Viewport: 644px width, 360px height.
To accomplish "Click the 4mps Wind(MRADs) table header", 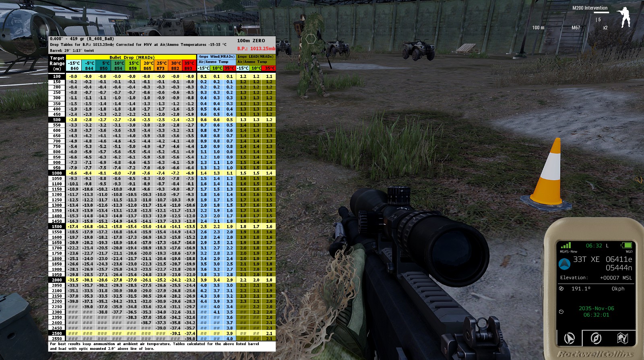I will pos(217,57).
